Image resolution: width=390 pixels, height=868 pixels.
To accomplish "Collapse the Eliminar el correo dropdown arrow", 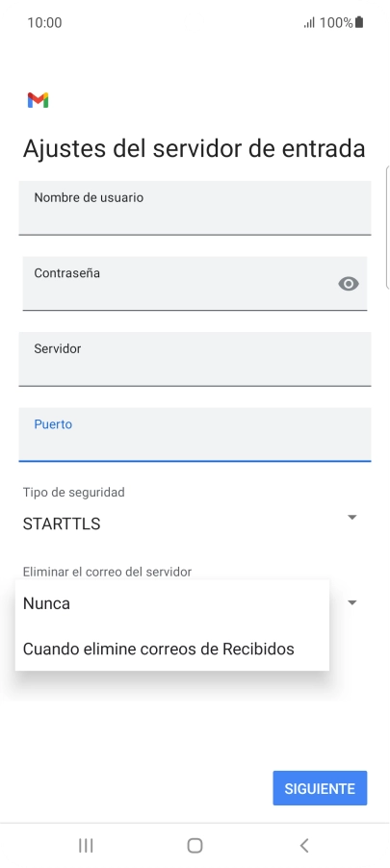I will (351, 602).
